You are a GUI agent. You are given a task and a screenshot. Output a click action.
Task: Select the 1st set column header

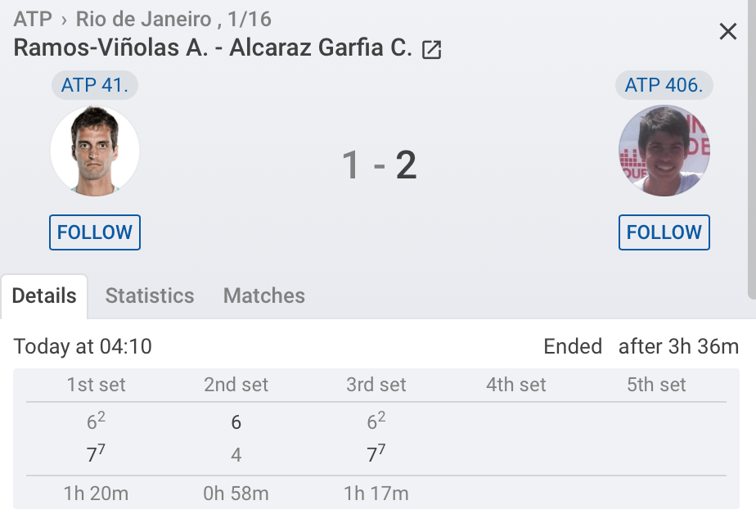pyautogui.click(x=97, y=385)
